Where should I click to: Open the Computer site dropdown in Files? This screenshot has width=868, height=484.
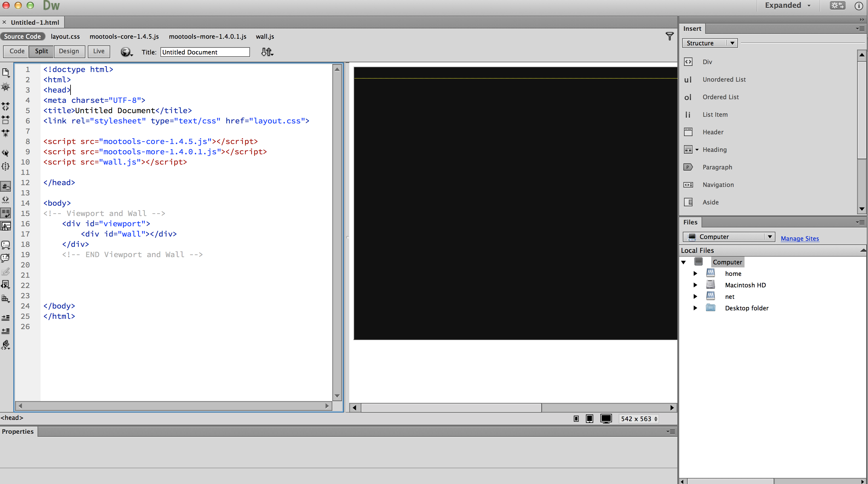[729, 237]
